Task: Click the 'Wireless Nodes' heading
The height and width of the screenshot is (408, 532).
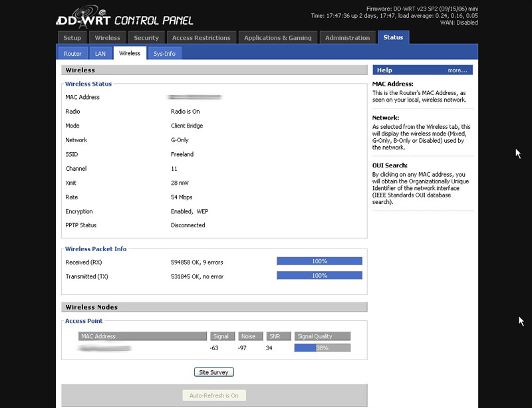Action: coord(92,307)
